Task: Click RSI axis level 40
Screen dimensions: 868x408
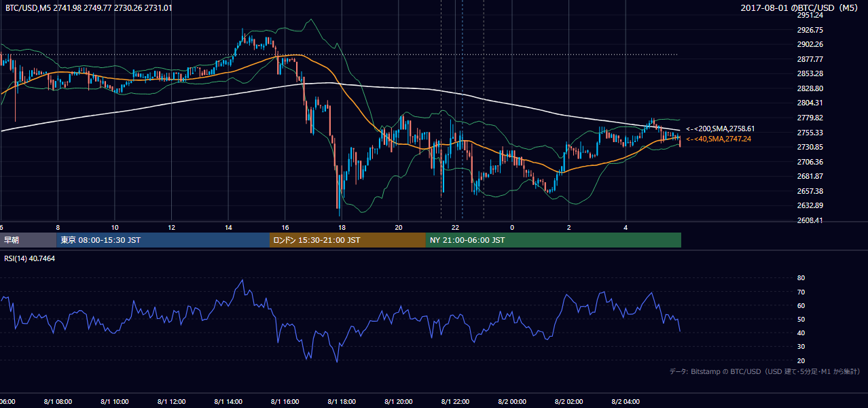Action: pyautogui.click(x=801, y=333)
